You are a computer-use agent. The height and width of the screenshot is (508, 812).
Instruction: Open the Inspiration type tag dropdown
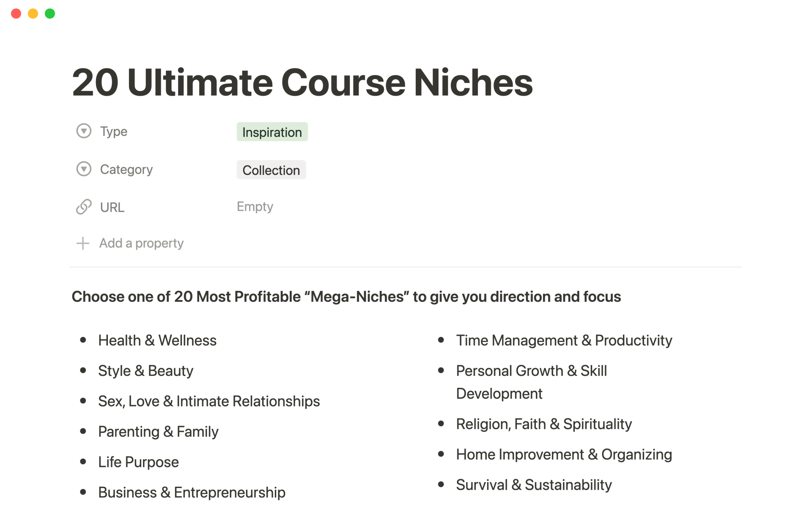click(x=272, y=132)
